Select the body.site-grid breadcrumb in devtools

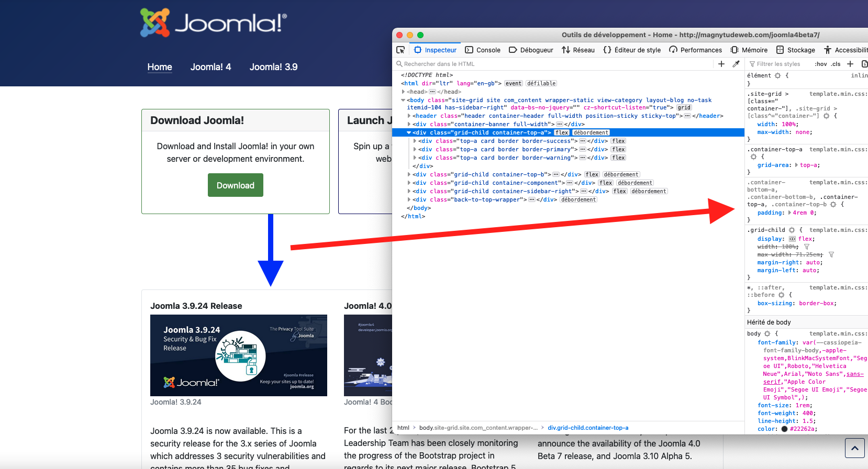478,428
